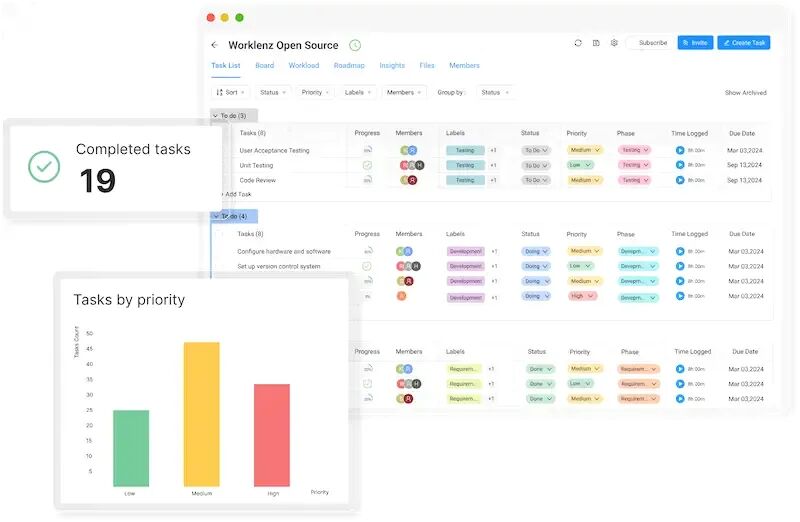Open the Group by Status dropdown
Image resolution: width=800 pixels, height=522 pixels.
pyautogui.click(x=494, y=92)
